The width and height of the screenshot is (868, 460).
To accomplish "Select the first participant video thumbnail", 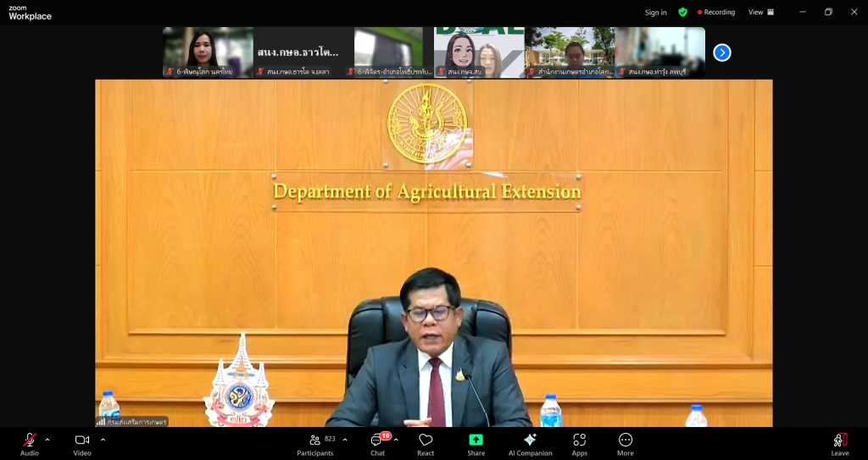I will [x=208, y=53].
